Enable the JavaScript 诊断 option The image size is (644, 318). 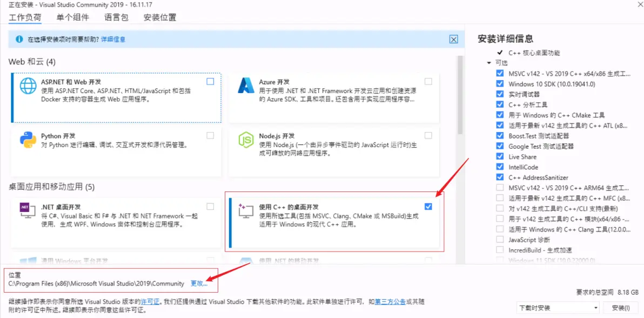click(499, 240)
